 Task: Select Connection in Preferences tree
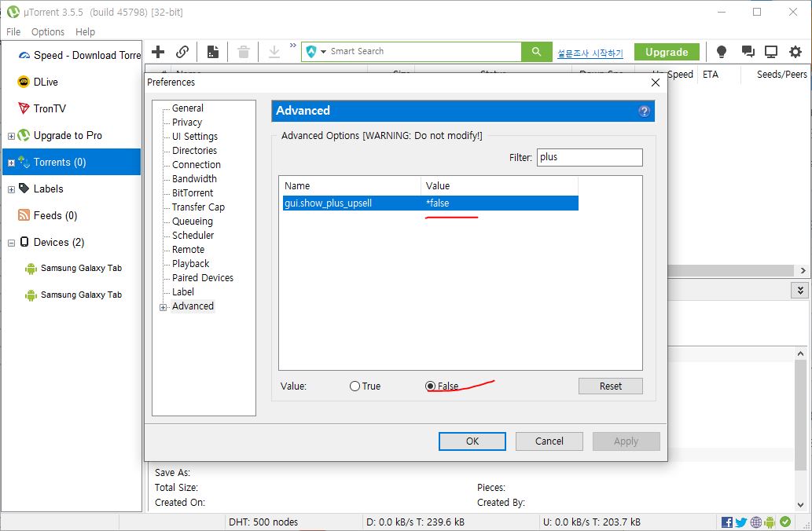(197, 165)
